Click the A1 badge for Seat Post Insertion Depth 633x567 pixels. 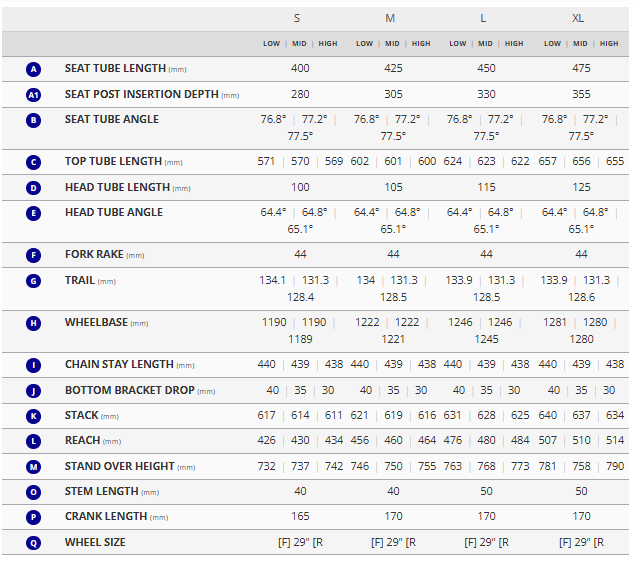[34, 95]
